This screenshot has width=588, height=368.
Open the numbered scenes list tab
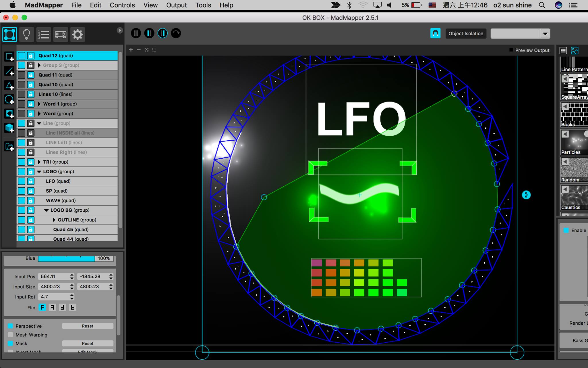tap(44, 34)
